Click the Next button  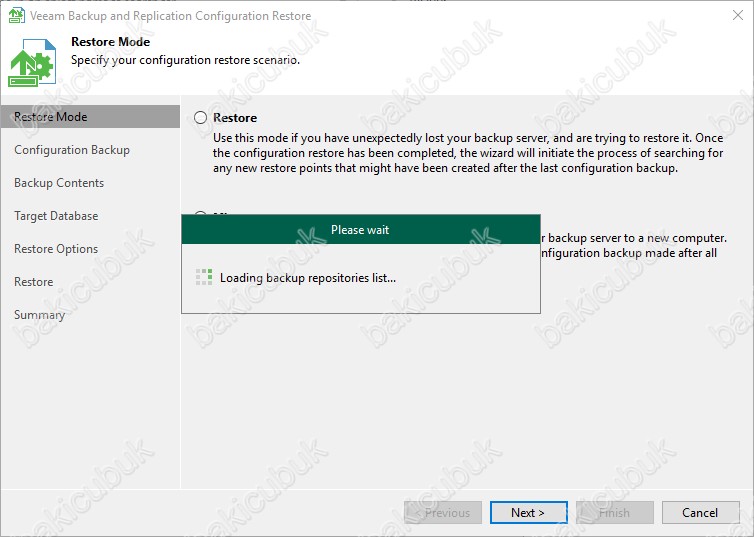[x=528, y=512]
